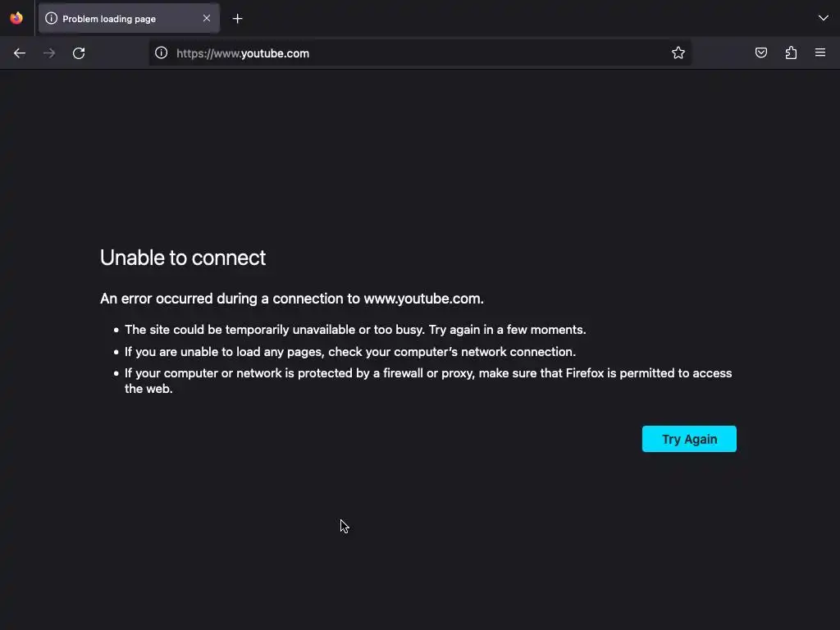The height and width of the screenshot is (630, 840).
Task: Click the firewall or proxy bullet
Action: click(x=428, y=381)
